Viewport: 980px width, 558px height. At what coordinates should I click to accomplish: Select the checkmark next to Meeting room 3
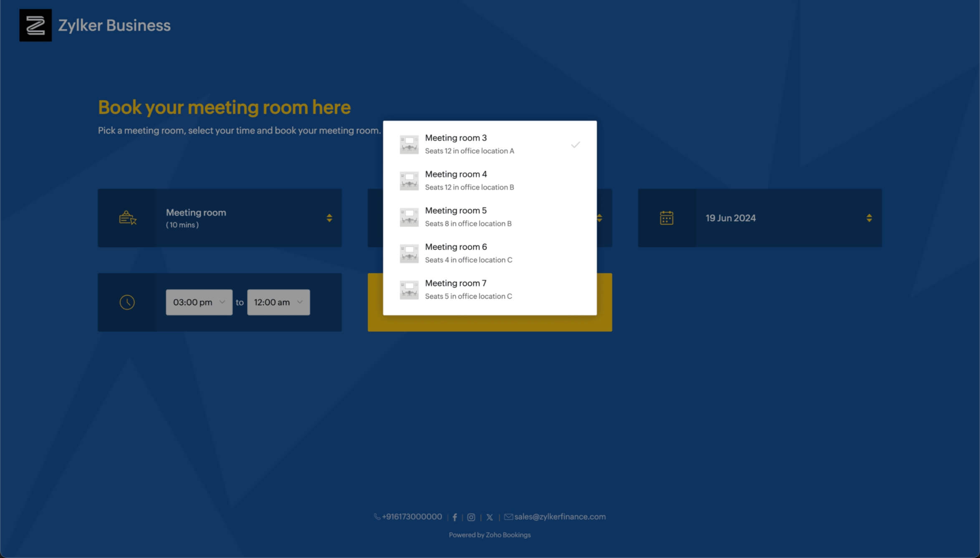tap(575, 144)
